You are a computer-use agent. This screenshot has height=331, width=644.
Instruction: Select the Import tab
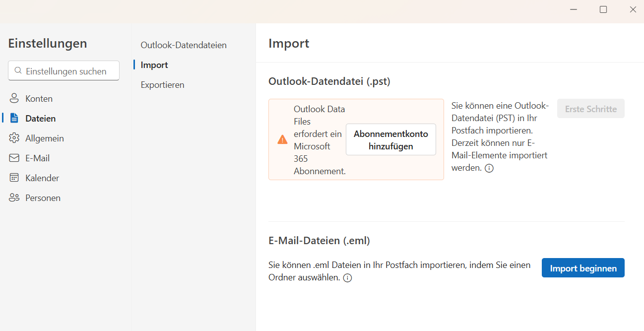pos(154,65)
